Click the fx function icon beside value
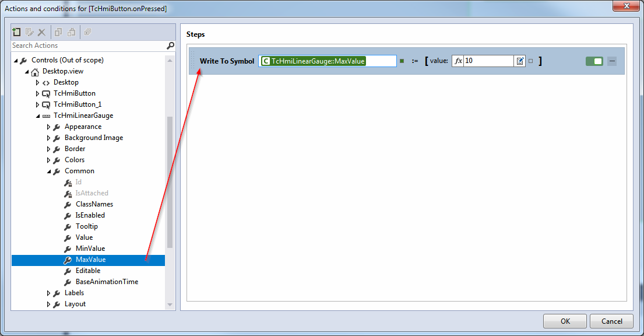The width and height of the screenshot is (644, 336). coord(458,61)
